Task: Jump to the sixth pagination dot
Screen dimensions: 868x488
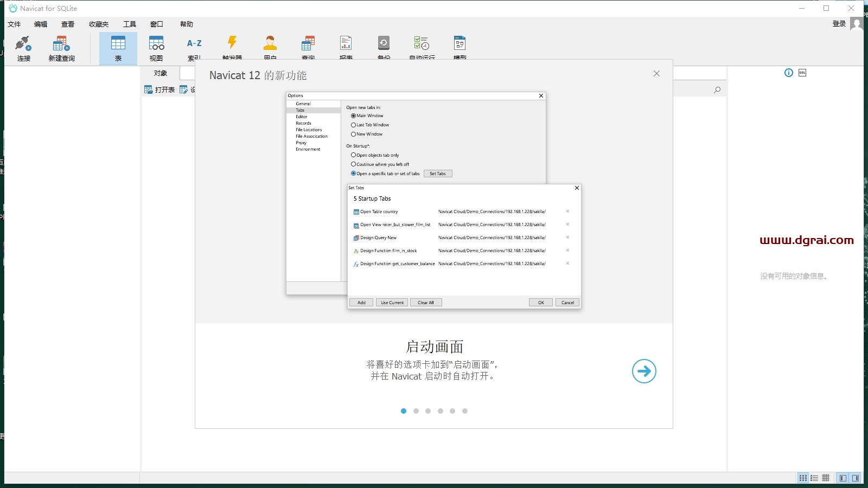Action: point(465,411)
